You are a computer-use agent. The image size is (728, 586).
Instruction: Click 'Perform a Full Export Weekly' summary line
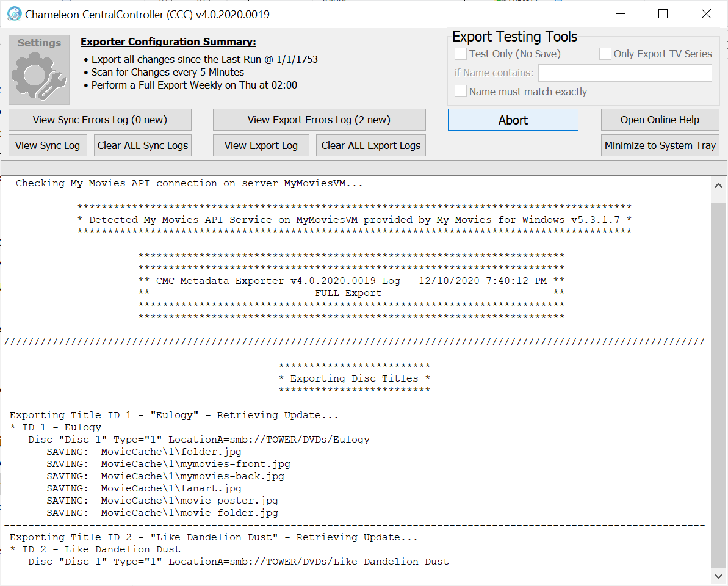point(194,85)
